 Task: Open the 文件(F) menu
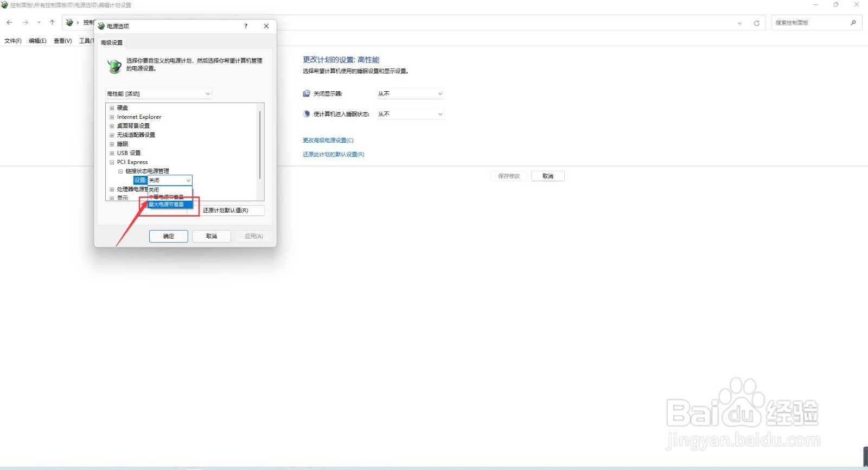(x=13, y=41)
